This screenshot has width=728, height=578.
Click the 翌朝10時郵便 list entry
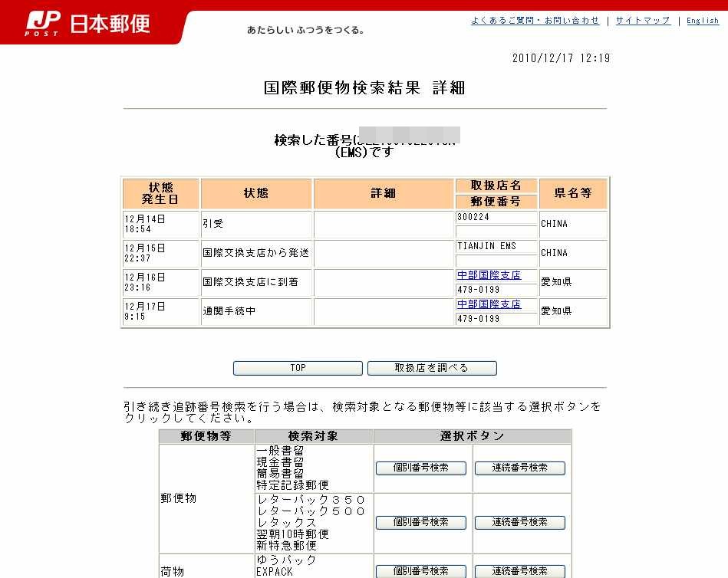(x=292, y=534)
